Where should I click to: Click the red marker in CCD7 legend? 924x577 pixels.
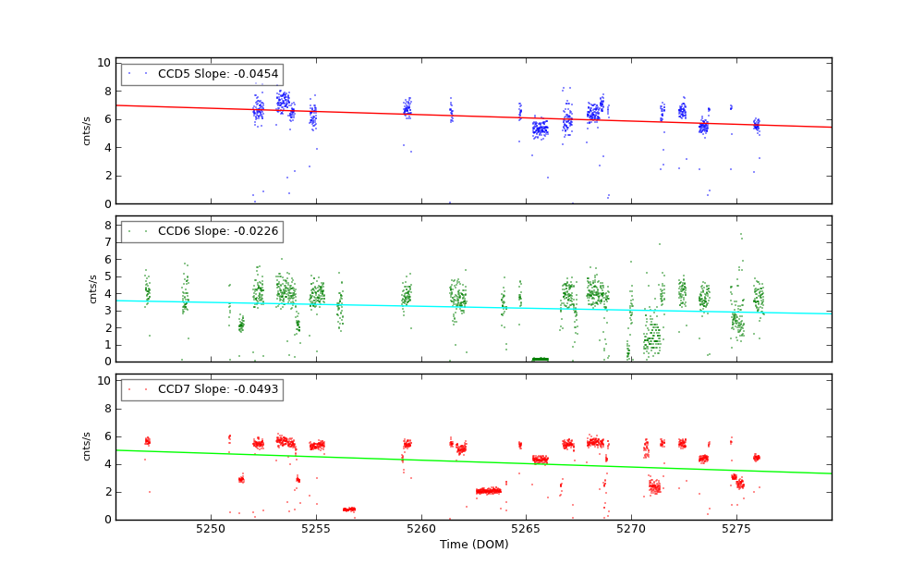coord(129,389)
